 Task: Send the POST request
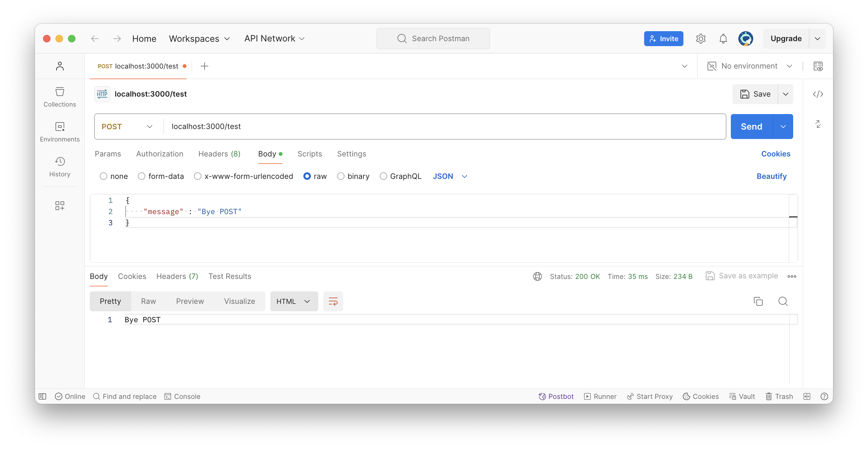point(751,126)
